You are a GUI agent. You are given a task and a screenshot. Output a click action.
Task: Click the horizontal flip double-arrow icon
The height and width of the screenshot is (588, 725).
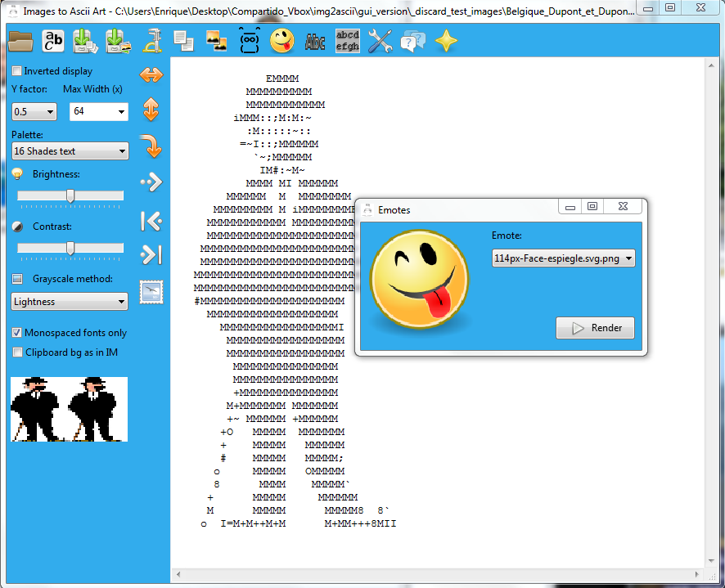[x=151, y=75]
